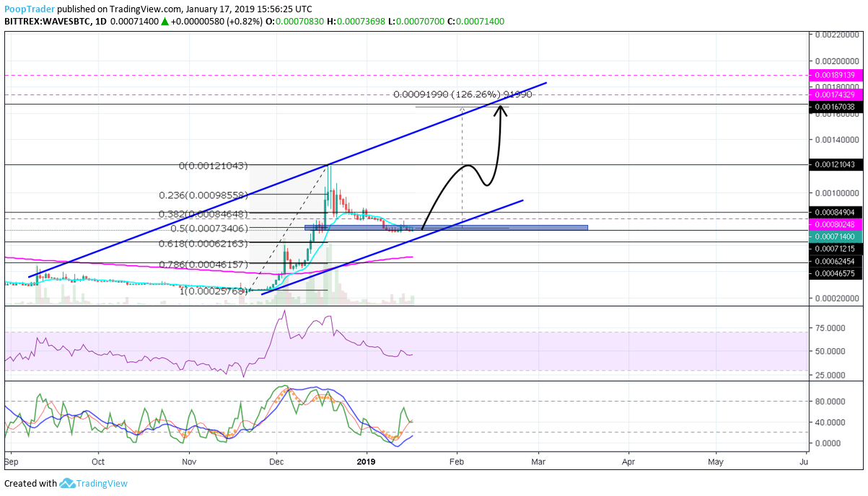Screen dimensions: 868x496
Task: Click the magenta 0.00080248 price label
Action: coord(834,224)
